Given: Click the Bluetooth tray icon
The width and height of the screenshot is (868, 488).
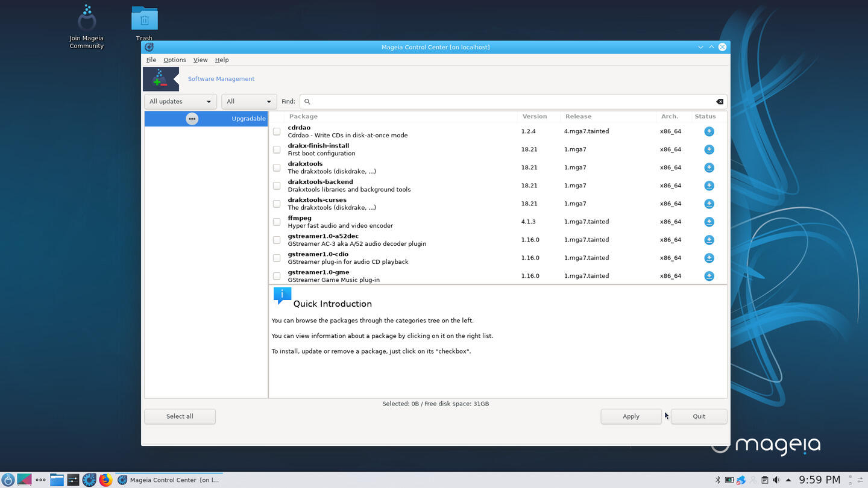Looking at the screenshot, I should [717, 480].
